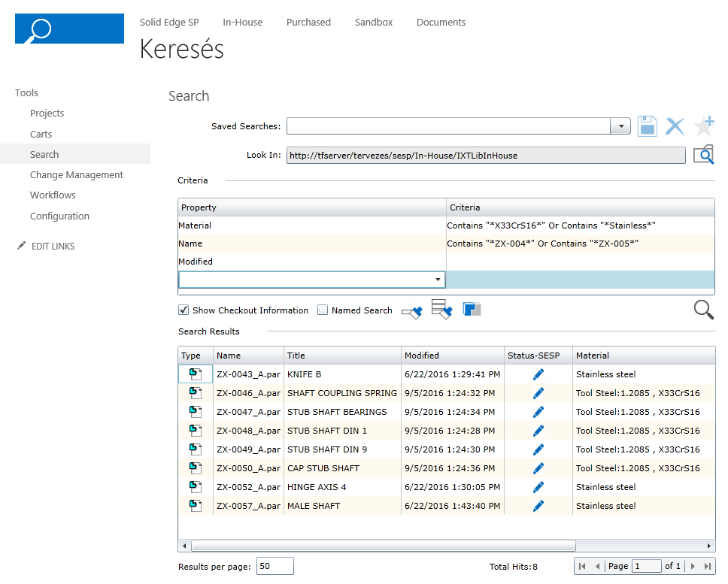The width and height of the screenshot is (728, 584).
Task: Browse Look In location folder search icon
Action: [x=703, y=155]
